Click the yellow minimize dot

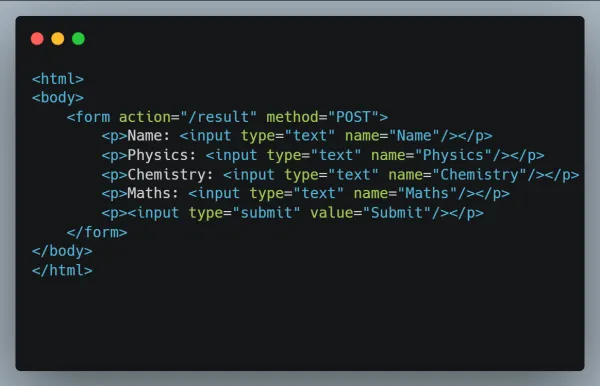point(58,39)
